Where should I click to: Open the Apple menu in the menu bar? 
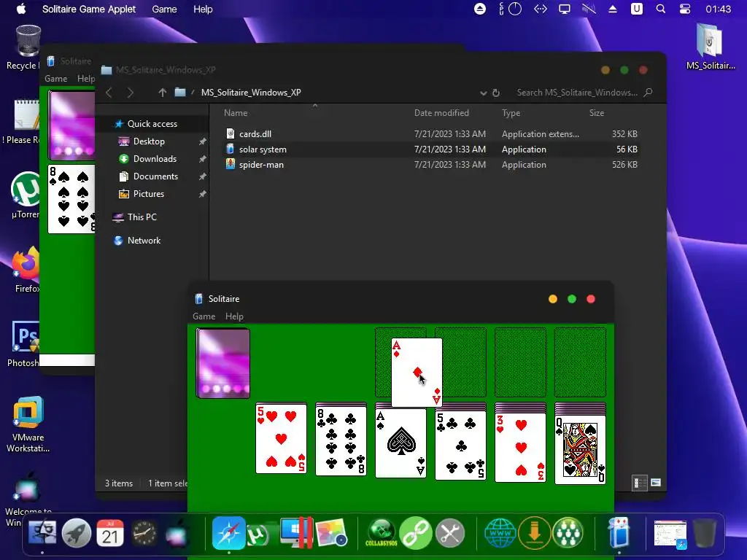tap(21, 9)
